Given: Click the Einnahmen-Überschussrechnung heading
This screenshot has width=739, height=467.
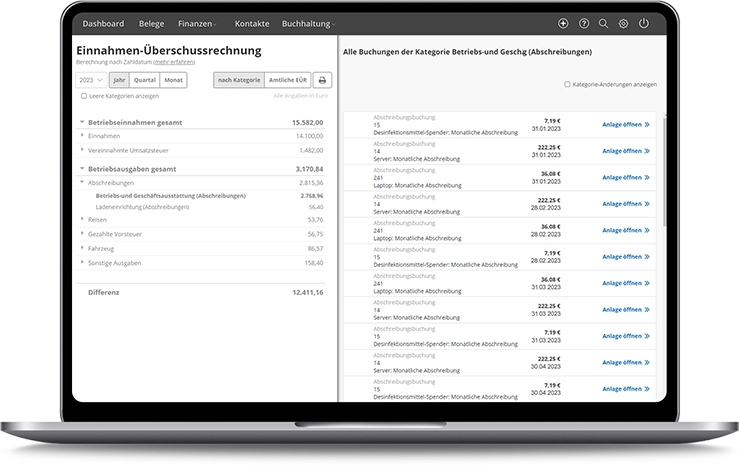Looking at the screenshot, I should [x=169, y=50].
